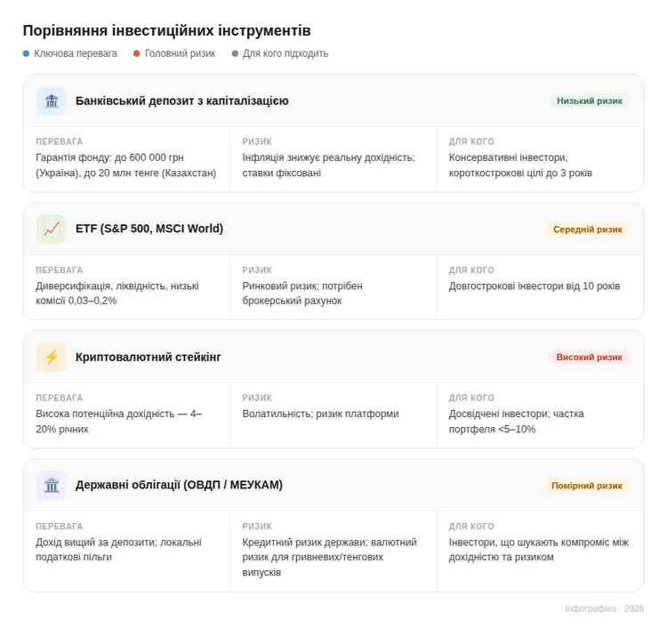The image size is (667, 644).
Task: Open the Банківський депозит з капіталізацією heading
Action: click(181, 101)
